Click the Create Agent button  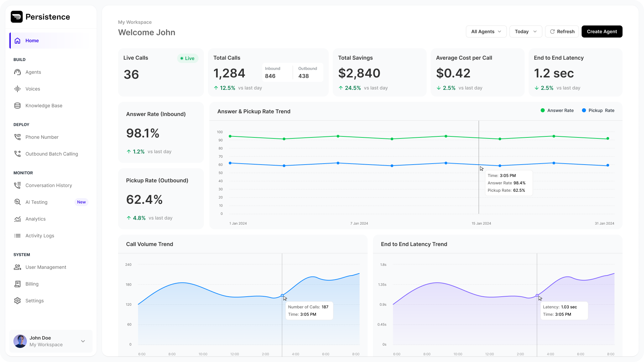pyautogui.click(x=602, y=32)
